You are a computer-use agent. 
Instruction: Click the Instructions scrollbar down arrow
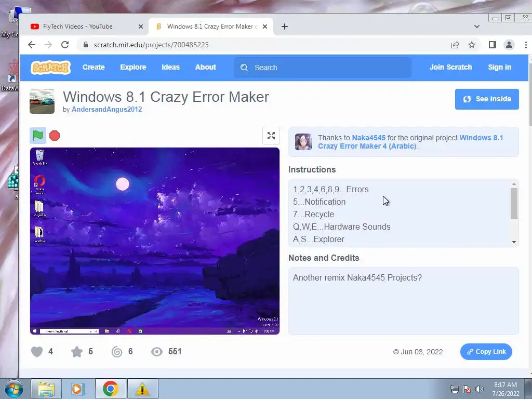tap(514, 242)
